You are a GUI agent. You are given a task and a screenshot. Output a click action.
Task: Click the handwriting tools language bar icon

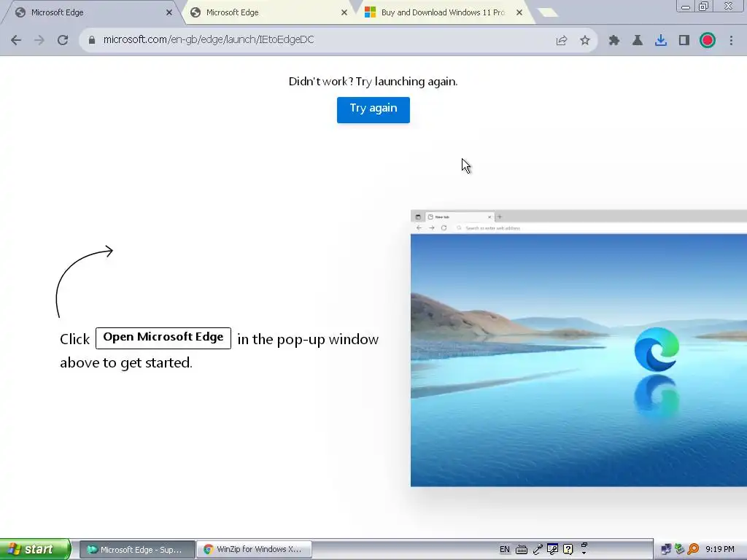(x=553, y=550)
